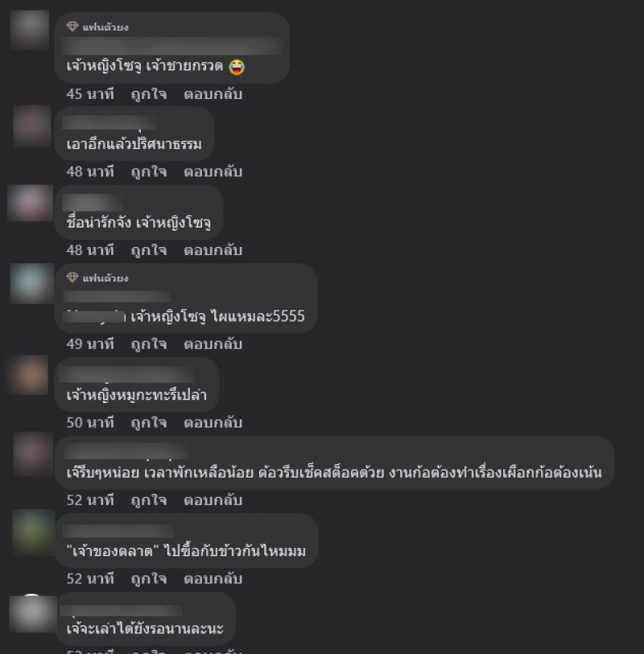Like the comment posted 49 minutes ago
This screenshot has width=644, height=654.
point(149,344)
